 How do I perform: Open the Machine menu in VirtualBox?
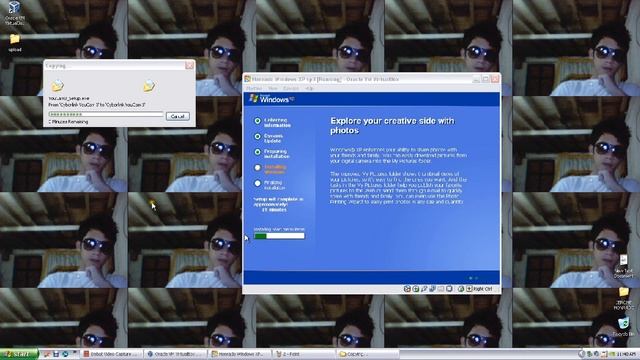tap(254, 88)
